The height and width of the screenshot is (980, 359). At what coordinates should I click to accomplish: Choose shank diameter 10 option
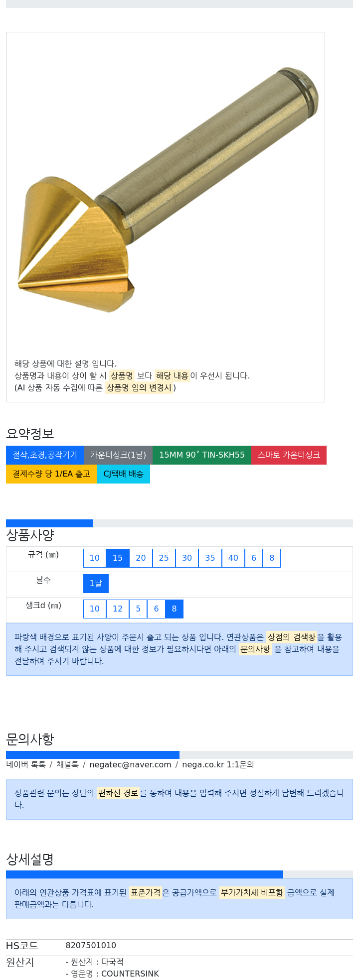pyautogui.click(x=95, y=609)
